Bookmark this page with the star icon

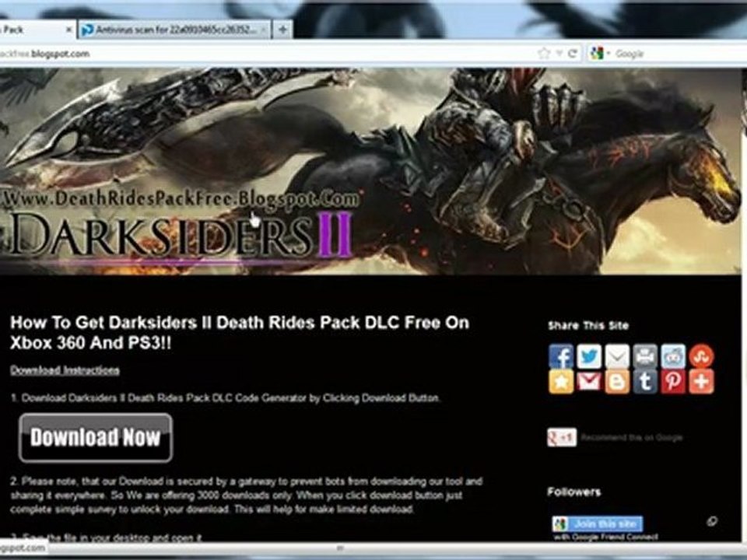pos(544,54)
